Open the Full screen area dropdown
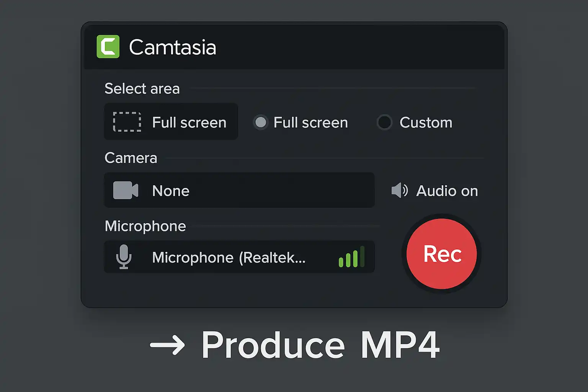Image resolution: width=588 pixels, height=392 pixels. (x=171, y=121)
